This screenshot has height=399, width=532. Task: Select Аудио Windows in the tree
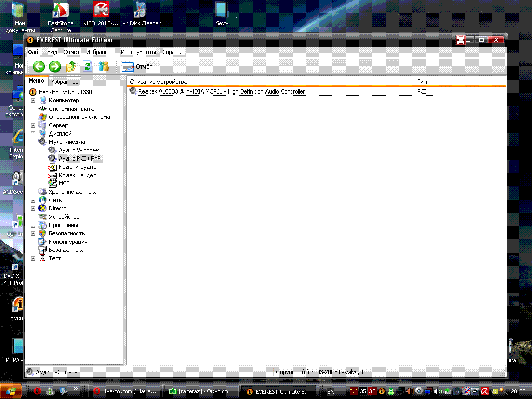[78, 150]
